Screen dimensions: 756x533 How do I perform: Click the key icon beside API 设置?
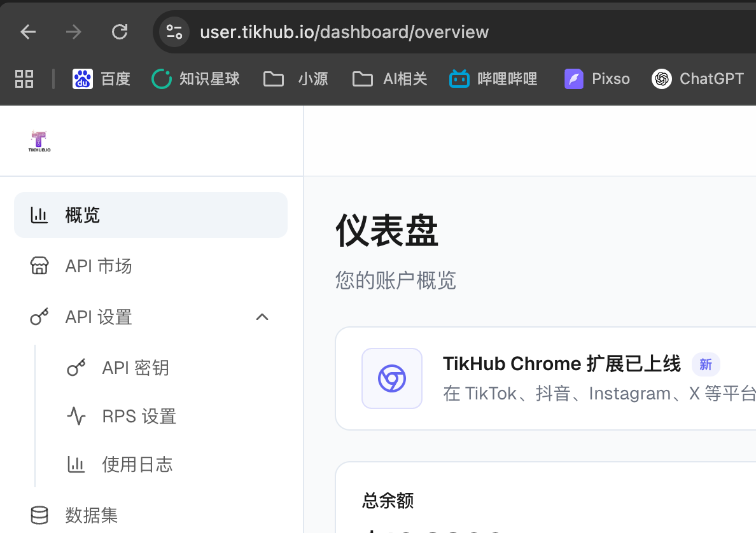pyautogui.click(x=39, y=317)
